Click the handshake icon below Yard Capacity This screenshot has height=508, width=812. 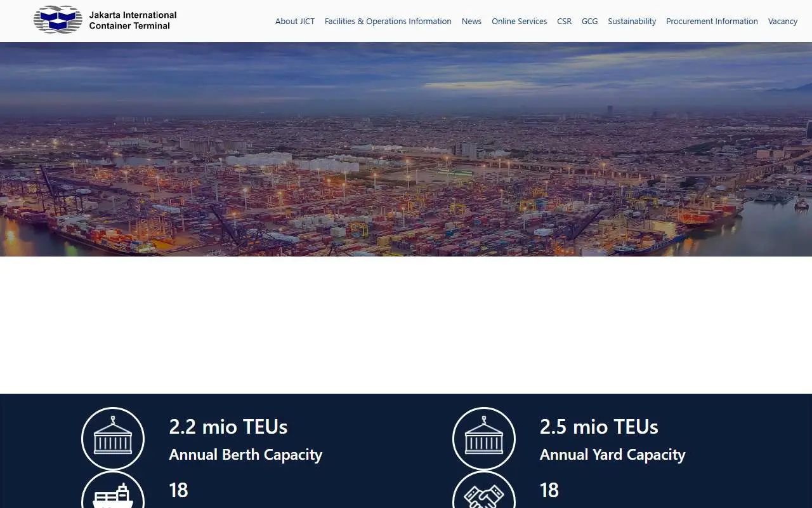pos(484,490)
